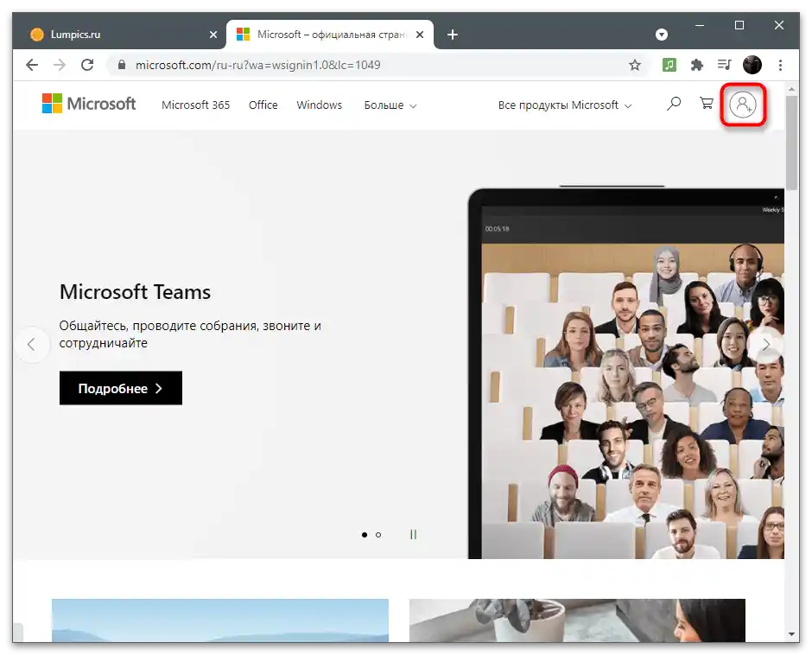Open the Chrome profile avatar
The image size is (812, 655).
[x=752, y=65]
